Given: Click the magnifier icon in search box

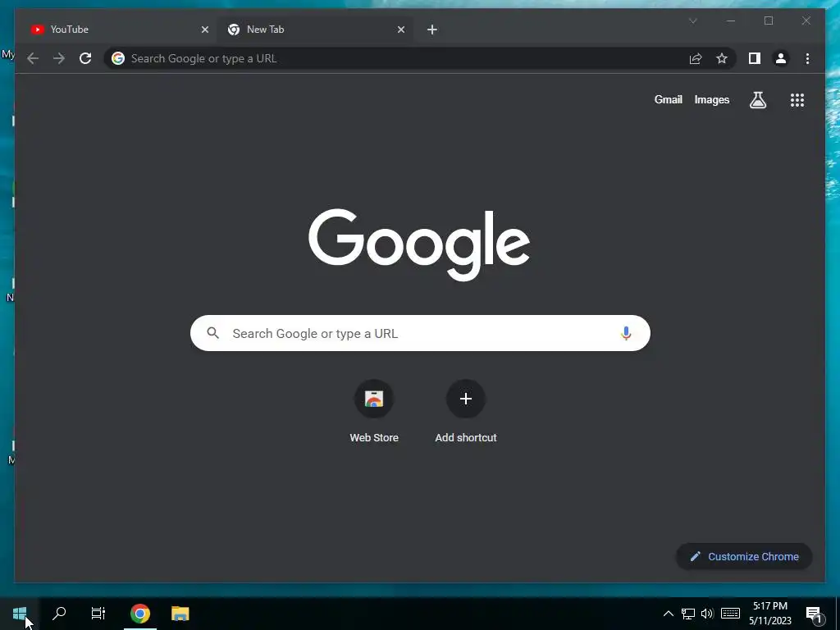Looking at the screenshot, I should (x=212, y=333).
